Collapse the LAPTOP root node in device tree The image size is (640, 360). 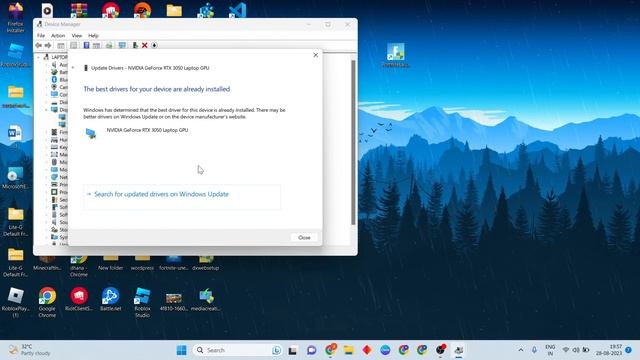39,57
